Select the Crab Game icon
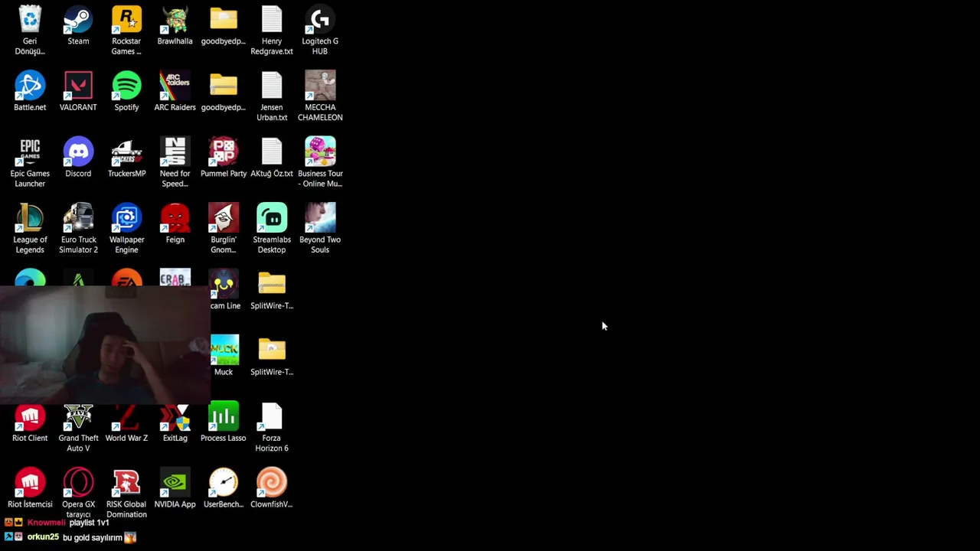The width and height of the screenshot is (980, 551). click(x=175, y=279)
